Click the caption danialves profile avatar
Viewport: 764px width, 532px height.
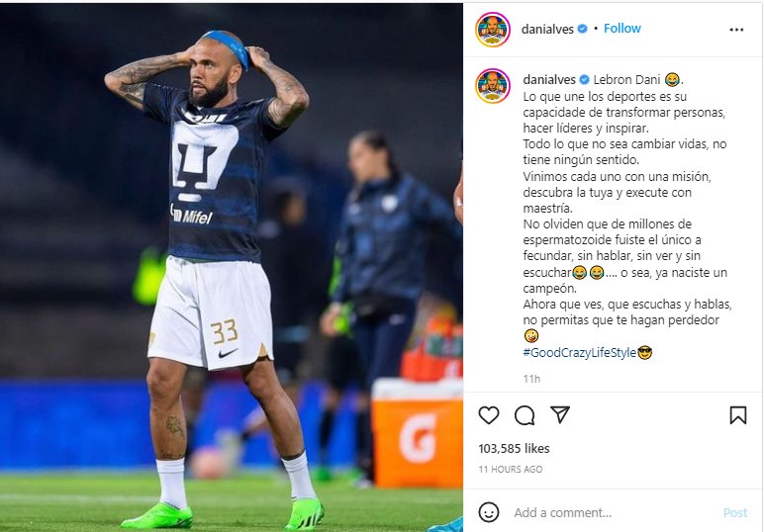pos(493,86)
